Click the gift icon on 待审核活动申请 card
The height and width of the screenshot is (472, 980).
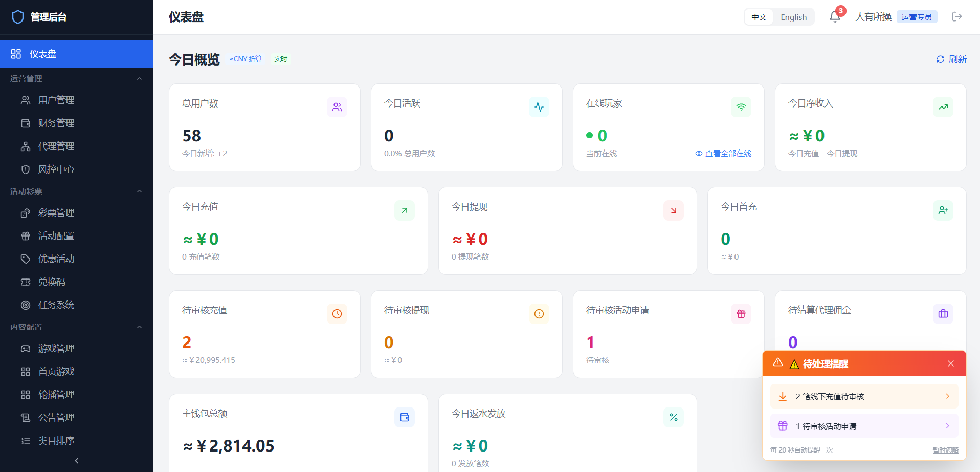point(741,314)
